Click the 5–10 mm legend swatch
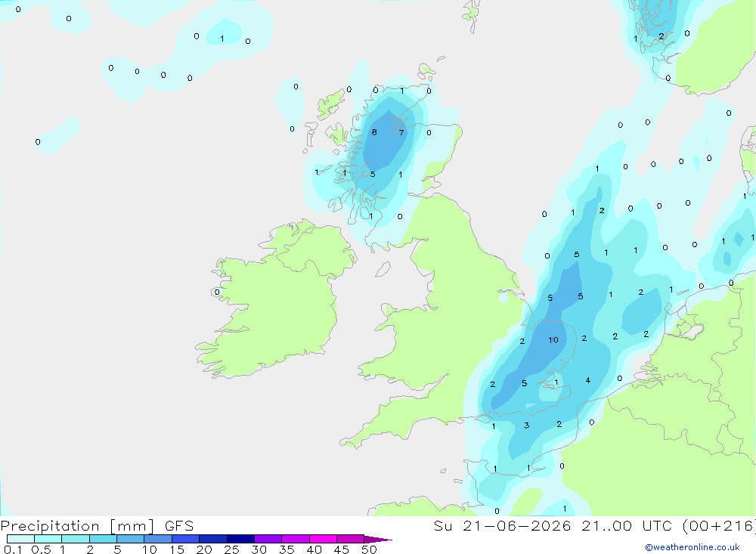Image resolution: width=756 pixels, height=554 pixels. pyautogui.click(x=130, y=539)
